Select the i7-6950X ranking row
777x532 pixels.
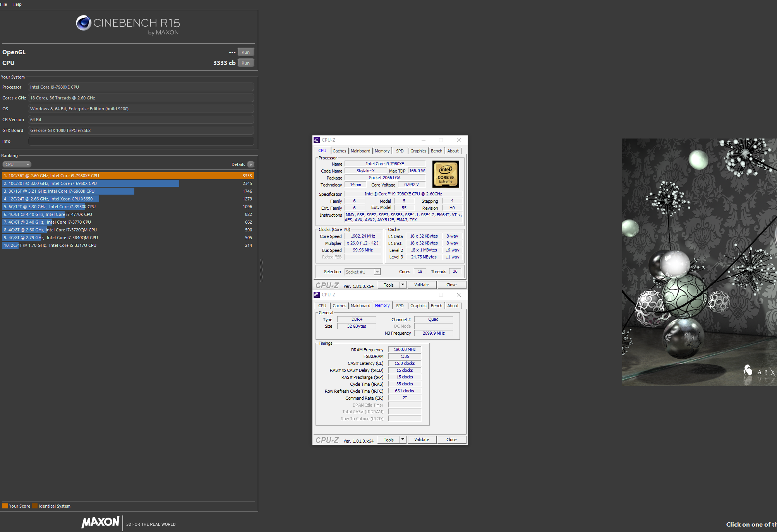pyautogui.click(x=128, y=183)
